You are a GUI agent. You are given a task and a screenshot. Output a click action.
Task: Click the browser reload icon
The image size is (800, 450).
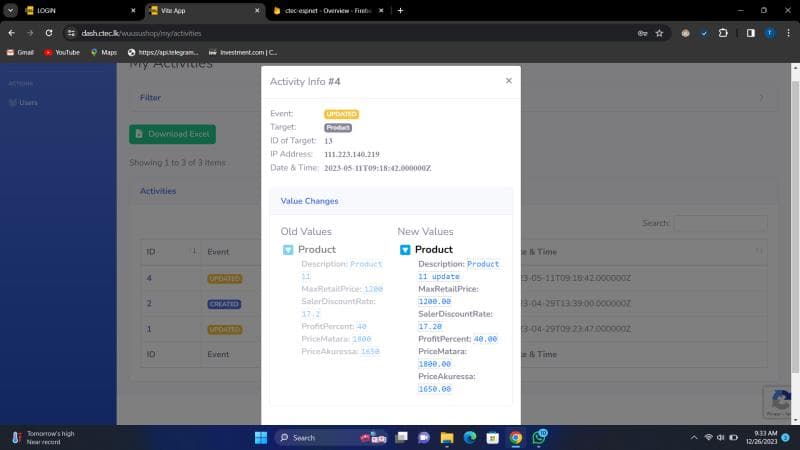[50, 33]
